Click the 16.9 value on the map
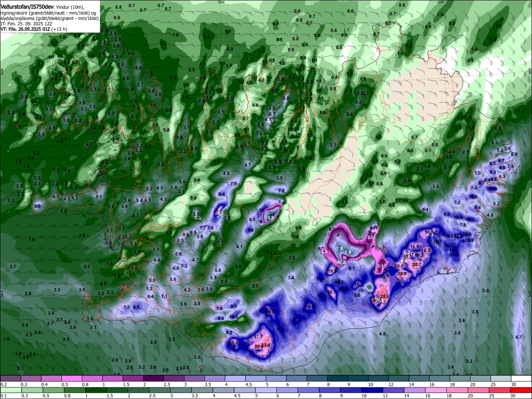 coord(414,246)
